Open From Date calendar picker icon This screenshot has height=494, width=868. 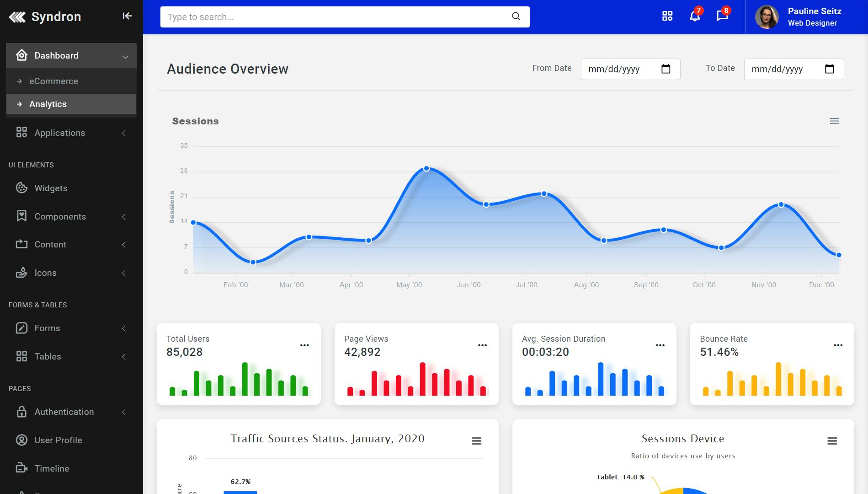coord(666,69)
